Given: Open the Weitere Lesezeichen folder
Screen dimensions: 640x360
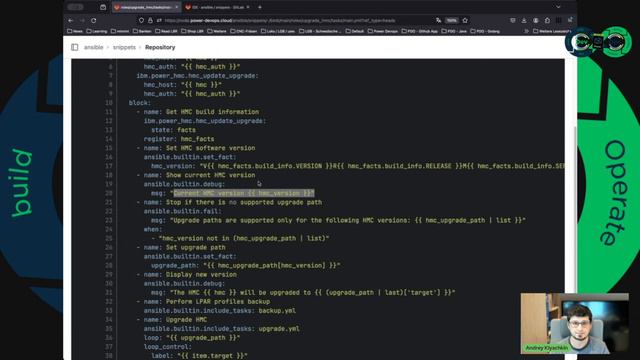Looking at the screenshot, I should [x=552, y=31].
